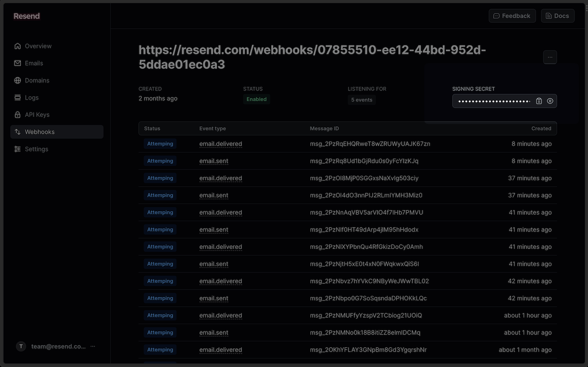Click email.delivered for msg_2PzNMUFfyYzspV2TCbiog21UOiQ
This screenshot has width=588, height=367.
(221, 315)
